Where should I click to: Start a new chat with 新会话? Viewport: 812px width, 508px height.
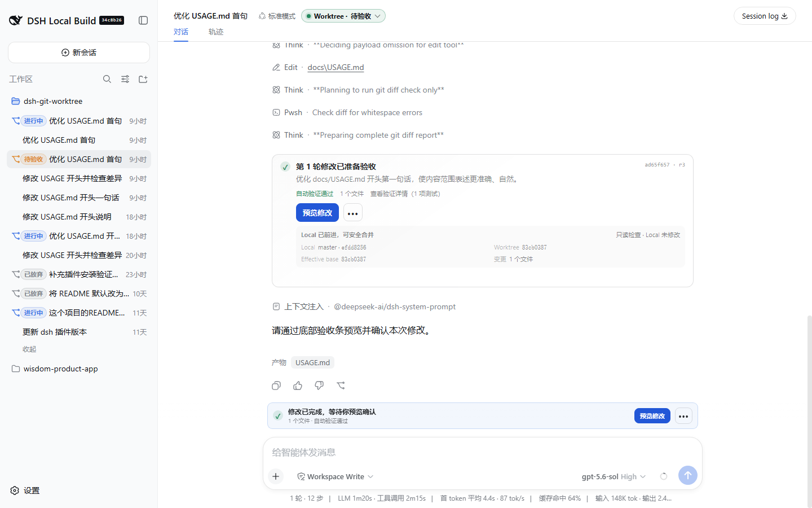pyautogui.click(x=79, y=52)
